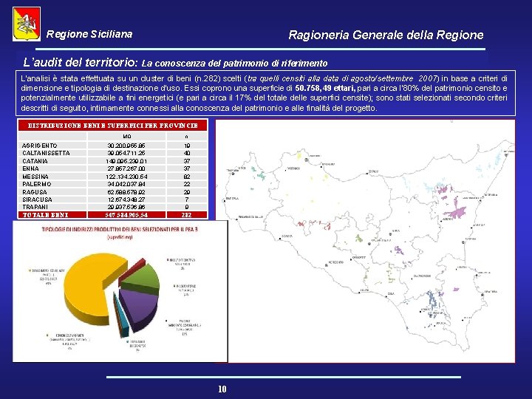Click the count '40' in the Caltanissetta row
532x399 pixels.
pyautogui.click(x=187, y=153)
